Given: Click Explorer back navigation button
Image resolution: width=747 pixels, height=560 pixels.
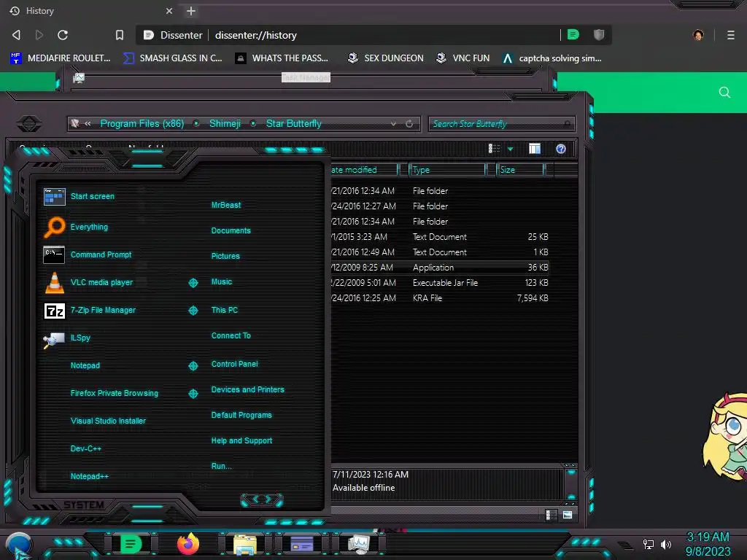Looking at the screenshot, I should pos(29,124).
